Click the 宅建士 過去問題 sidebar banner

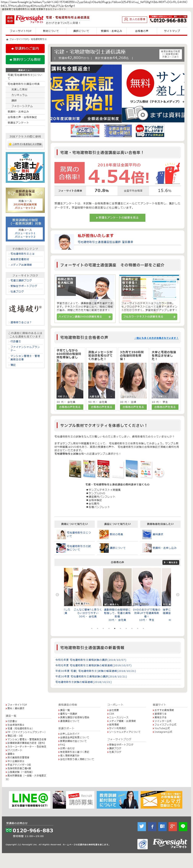tap(25, 168)
